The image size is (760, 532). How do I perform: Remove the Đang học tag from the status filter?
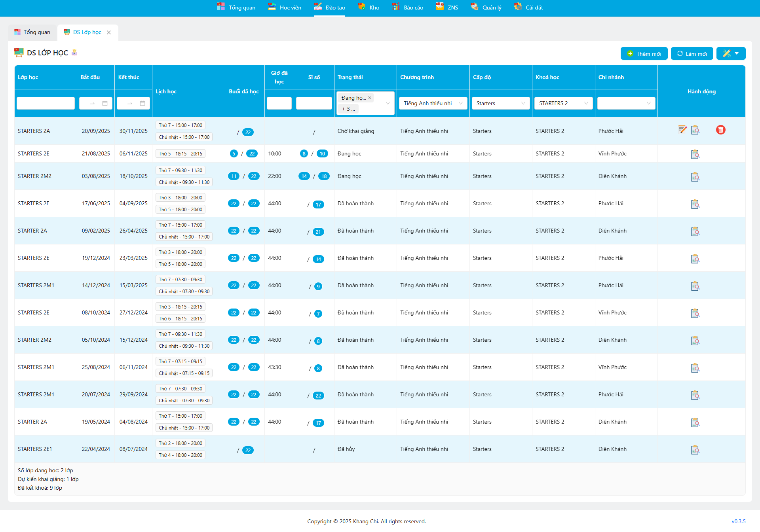click(x=370, y=98)
